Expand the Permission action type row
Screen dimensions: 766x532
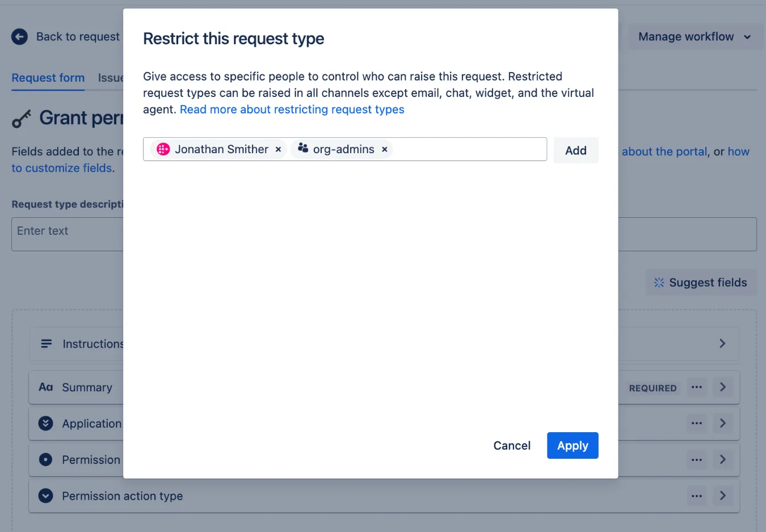(x=723, y=496)
